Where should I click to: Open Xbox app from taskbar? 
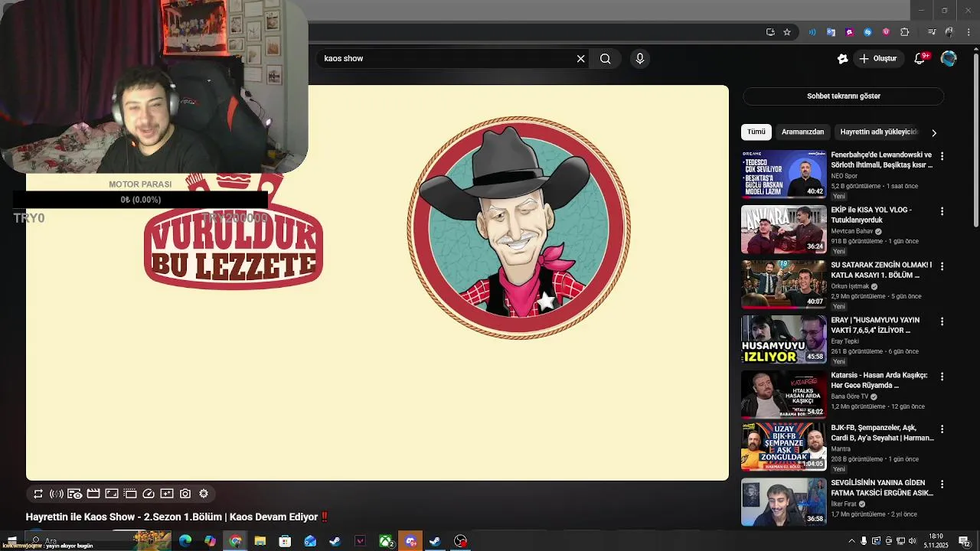[385, 541]
